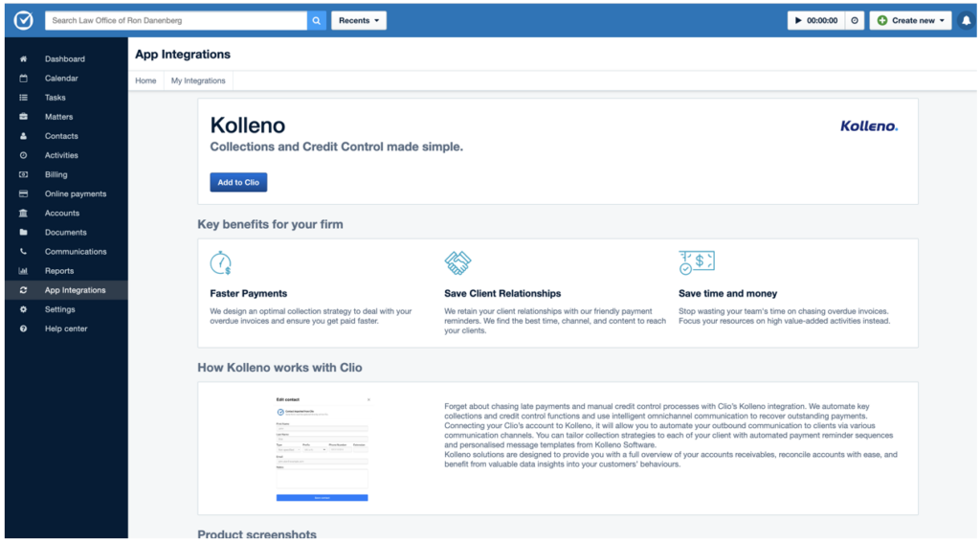Screen dimensions: 980x543
Task: Open Documents in the sidebar
Action: 66,233
